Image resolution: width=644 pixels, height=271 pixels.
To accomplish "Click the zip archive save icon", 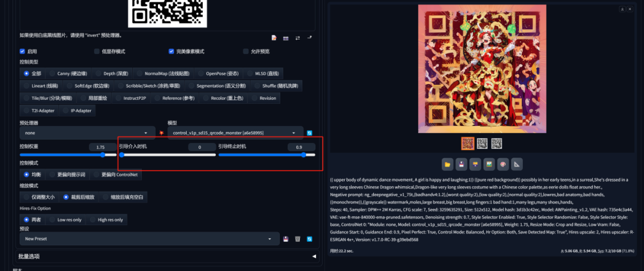I will (475, 165).
